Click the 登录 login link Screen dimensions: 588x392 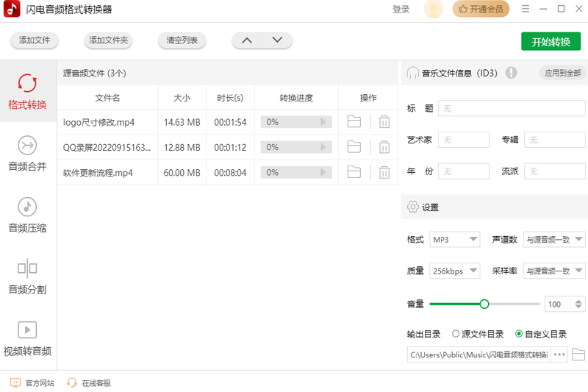(x=401, y=10)
